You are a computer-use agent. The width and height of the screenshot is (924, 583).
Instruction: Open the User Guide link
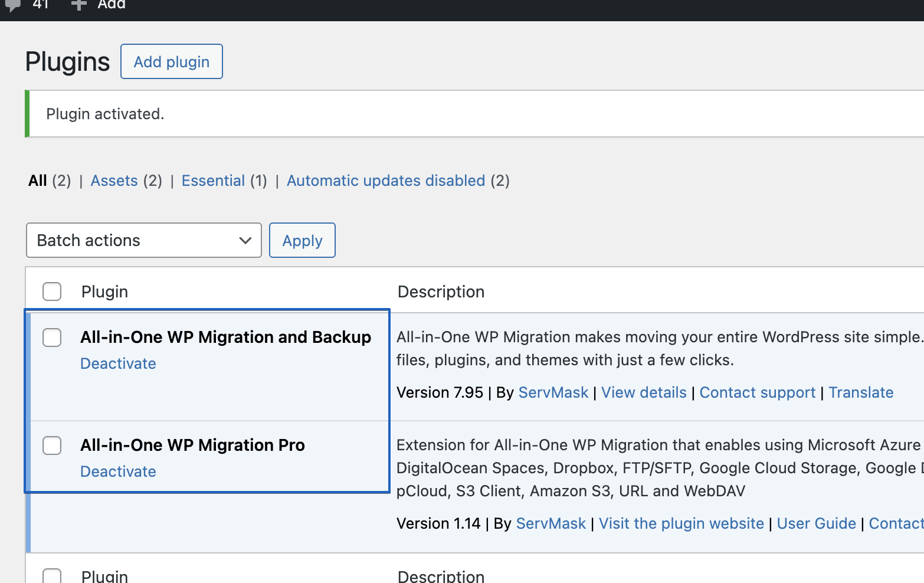[x=816, y=523]
